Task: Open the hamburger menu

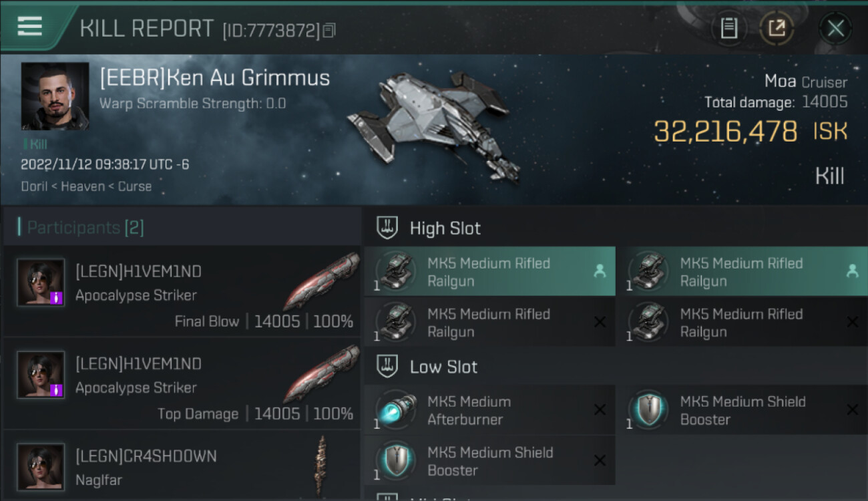Action: point(30,27)
